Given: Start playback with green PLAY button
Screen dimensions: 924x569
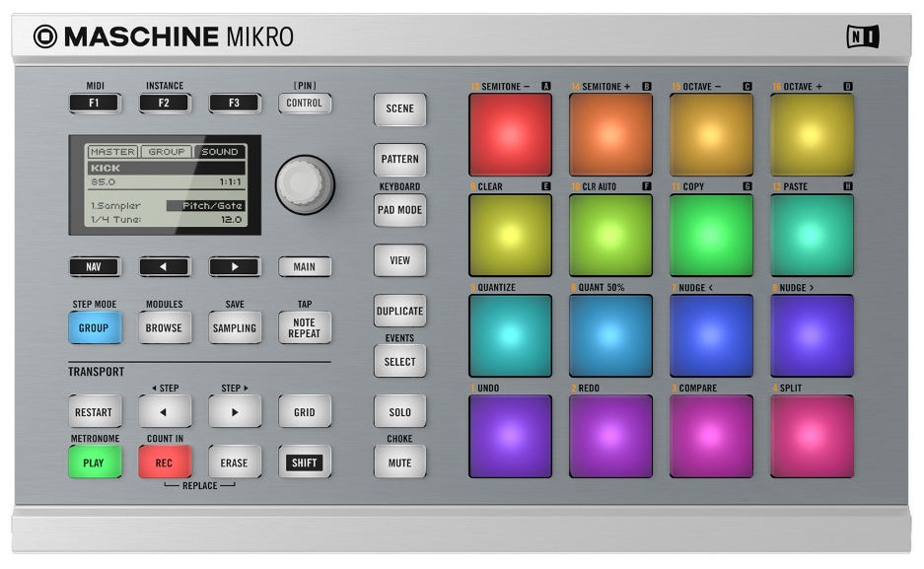Looking at the screenshot, I should [95, 462].
